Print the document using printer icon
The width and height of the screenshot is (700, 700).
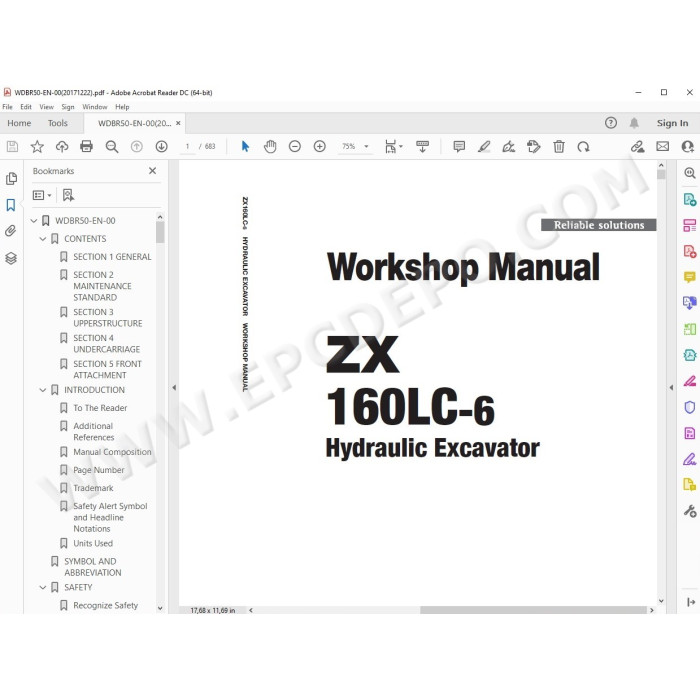[87, 146]
